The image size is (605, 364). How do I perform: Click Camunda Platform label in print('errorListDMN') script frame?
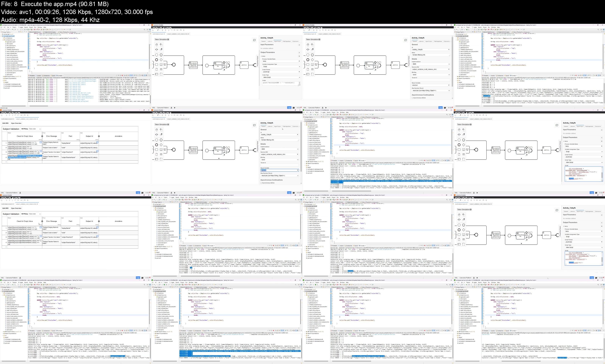[x=163, y=108]
